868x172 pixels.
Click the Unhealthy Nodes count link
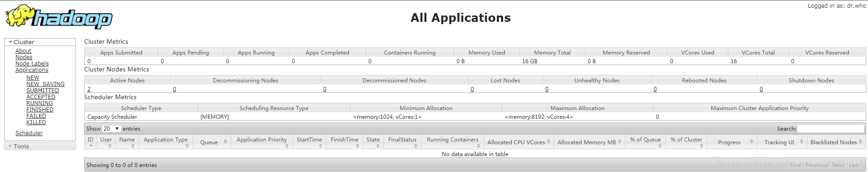547,89
